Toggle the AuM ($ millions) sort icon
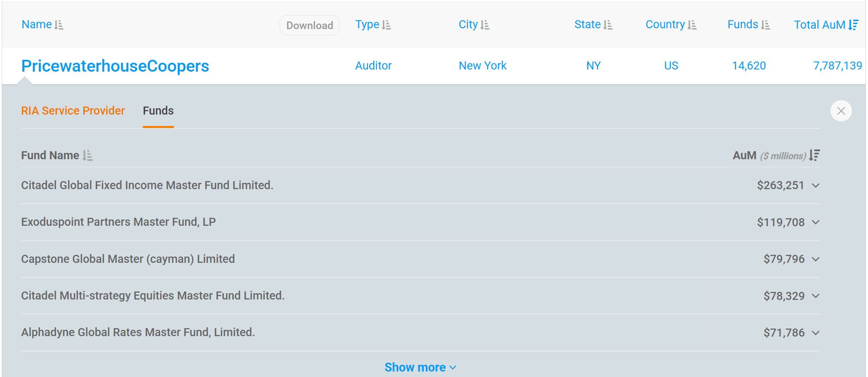The width and height of the screenshot is (868, 377). [x=815, y=155]
